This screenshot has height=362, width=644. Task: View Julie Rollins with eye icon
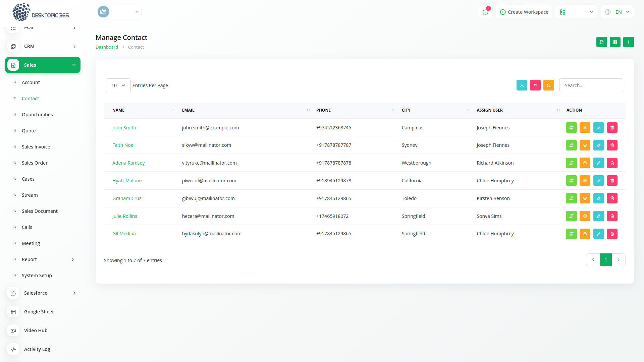pyautogui.click(x=585, y=216)
